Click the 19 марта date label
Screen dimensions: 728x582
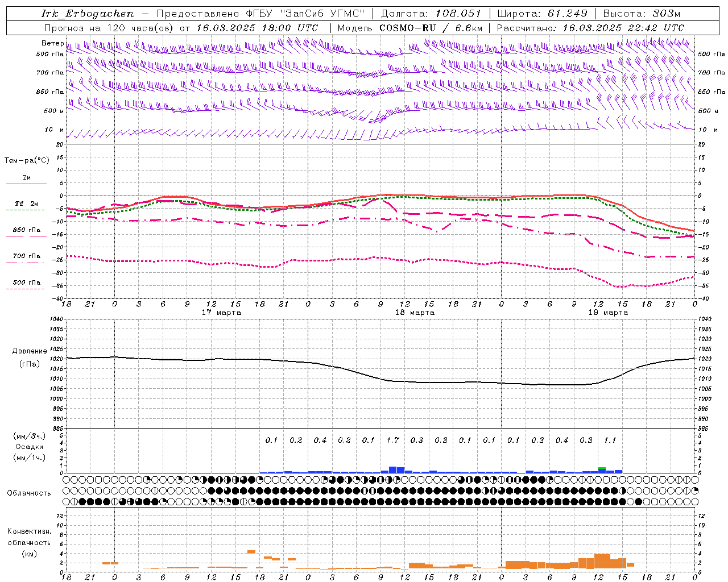pos(608,313)
